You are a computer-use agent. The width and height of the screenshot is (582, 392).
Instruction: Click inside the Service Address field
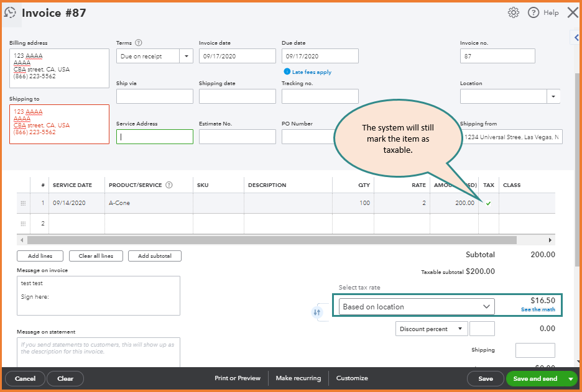(155, 136)
